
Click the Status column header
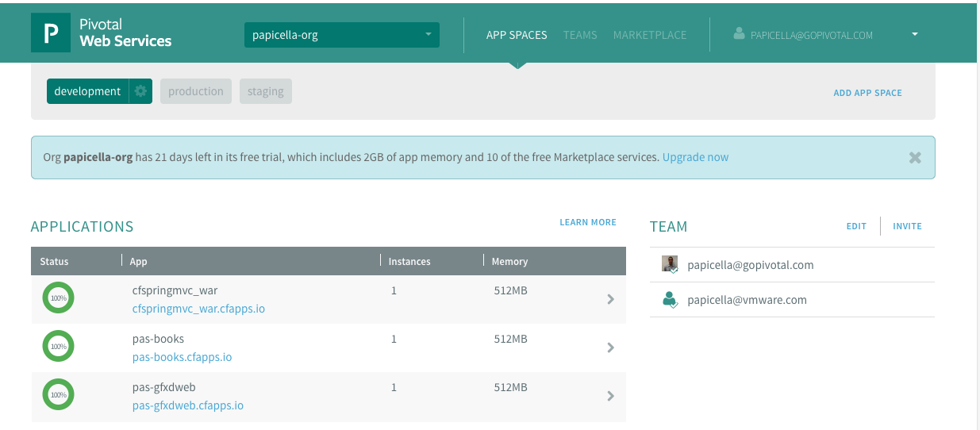54,261
